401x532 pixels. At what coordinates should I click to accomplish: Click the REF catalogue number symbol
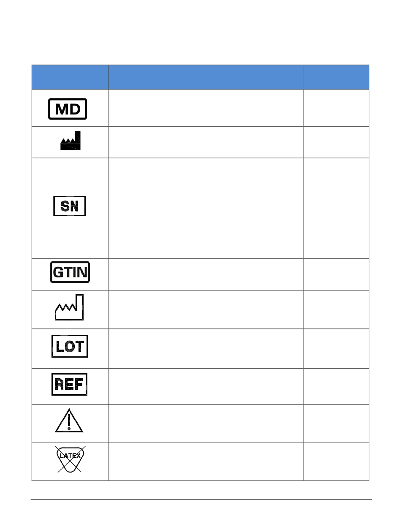pos(70,384)
